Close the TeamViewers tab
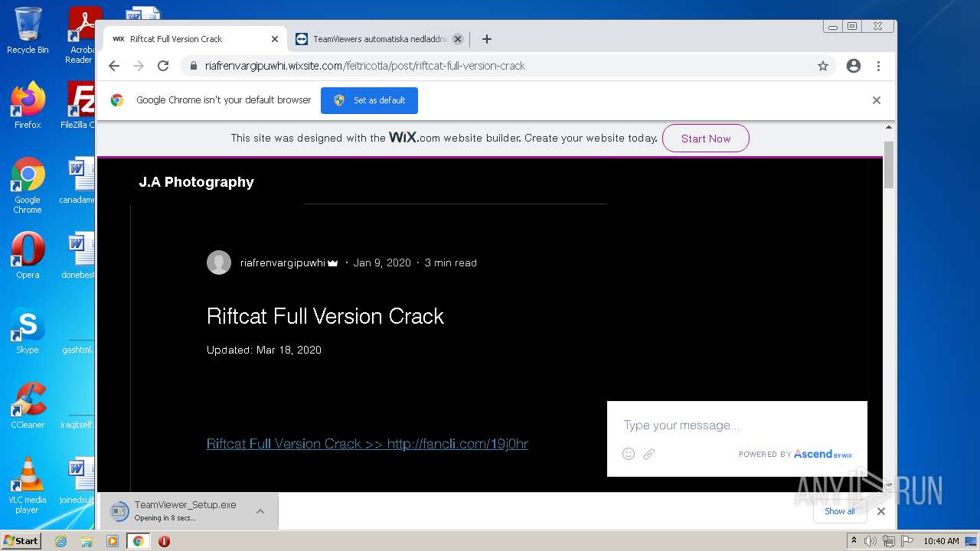This screenshot has width=980, height=551. [458, 39]
